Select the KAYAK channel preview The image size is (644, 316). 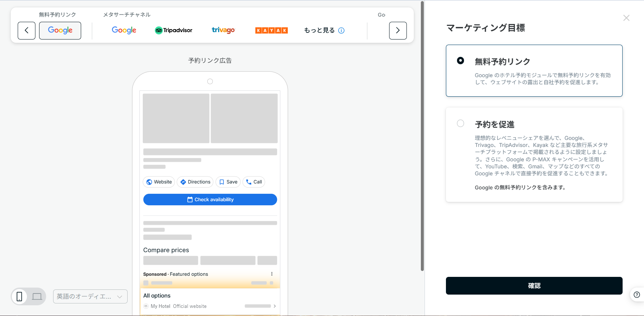[271, 30]
